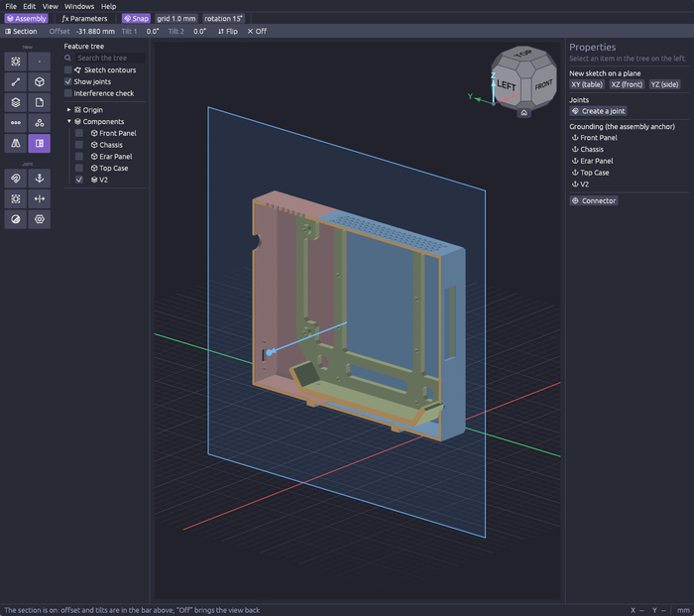Viewport: 694px width, 616px height.
Task: Click the Tilt 1 angle value
Action: coord(153,32)
